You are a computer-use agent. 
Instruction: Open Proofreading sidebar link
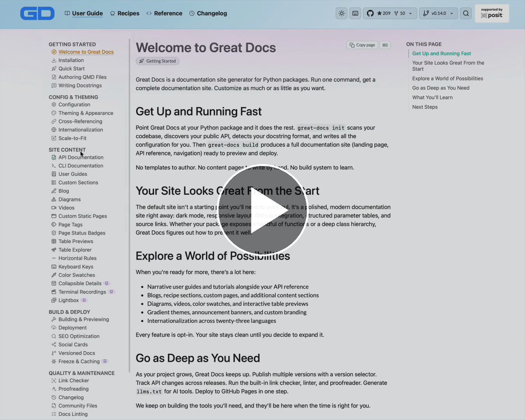(73, 389)
